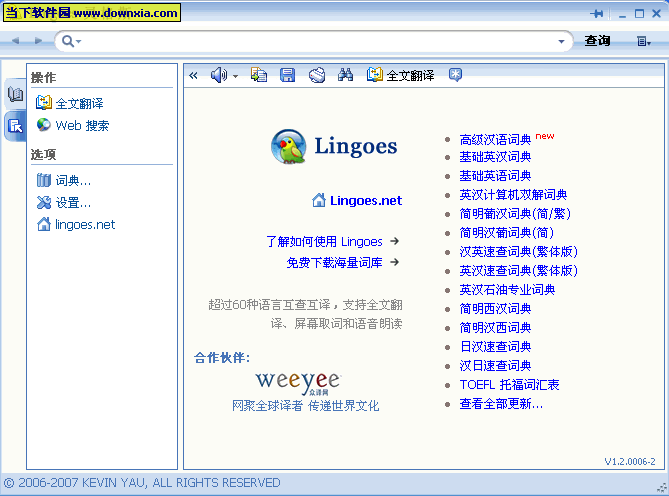
Task: Open 英汉石油专业词典 link
Action: click(x=507, y=290)
